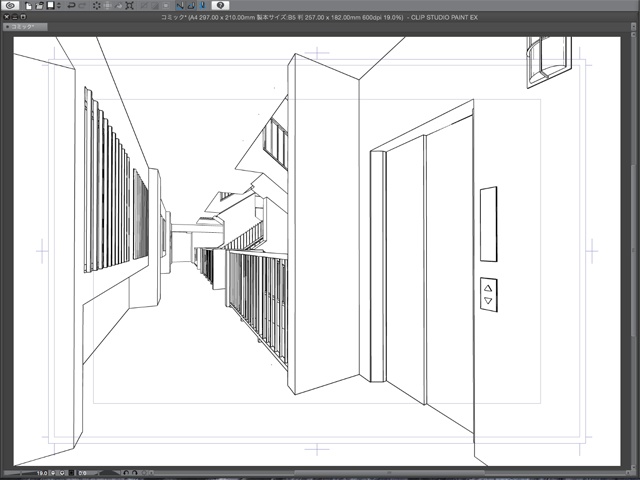Image resolution: width=640 pixels, height=480 pixels.
Task: Rotate canvas left using status bar icon
Action: tap(126, 473)
